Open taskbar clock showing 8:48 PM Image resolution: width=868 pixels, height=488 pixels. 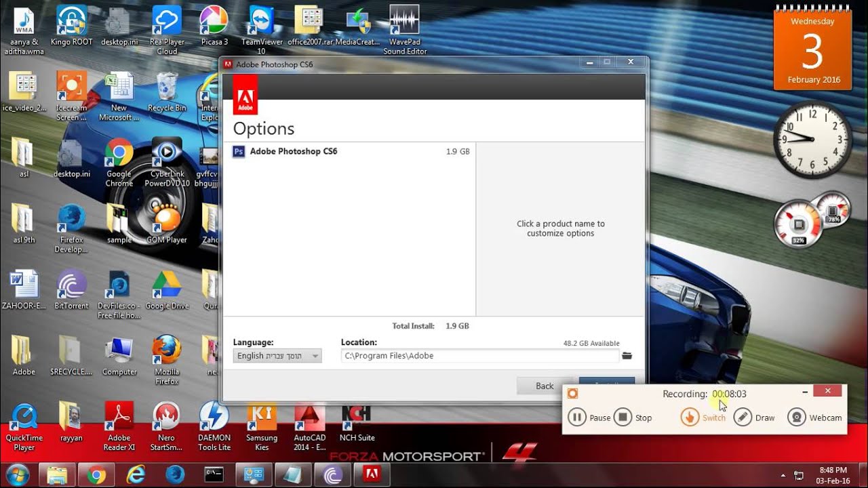point(833,475)
